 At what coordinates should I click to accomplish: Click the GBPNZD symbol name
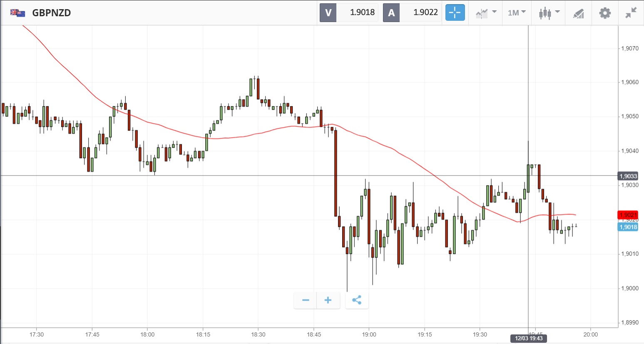tap(52, 13)
